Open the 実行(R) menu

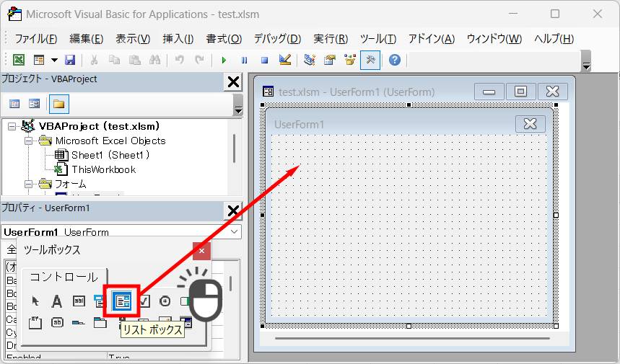[331, 39]
